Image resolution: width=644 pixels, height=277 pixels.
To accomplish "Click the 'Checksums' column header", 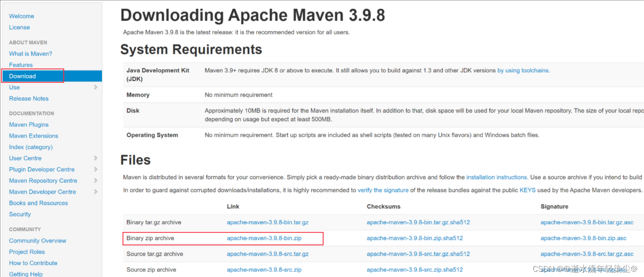I will [x=384, y=206].
